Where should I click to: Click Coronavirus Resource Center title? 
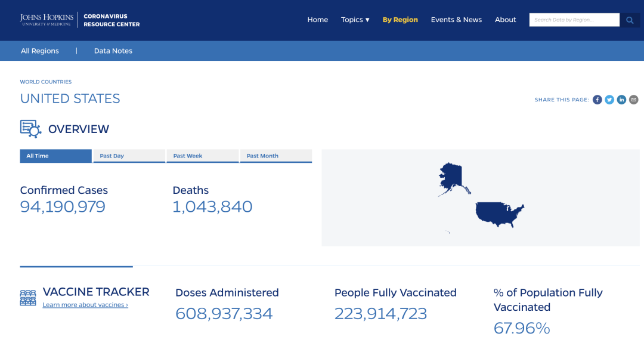pyautogui.click(x=112, y=20)
